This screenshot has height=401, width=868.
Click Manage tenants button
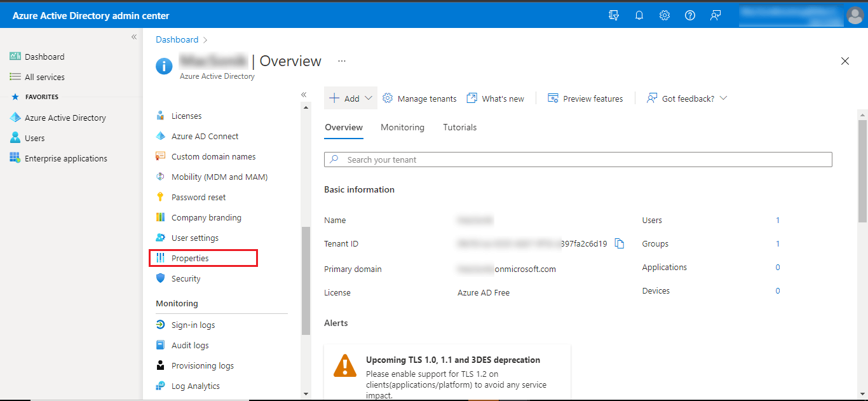pyautogui.click(x=419, y=99)
